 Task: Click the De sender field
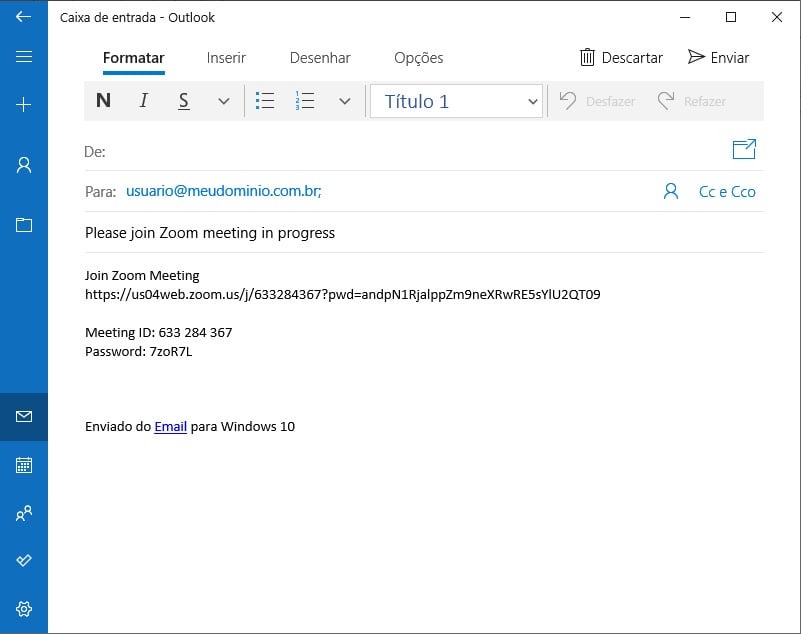click(x=424, y=152)
